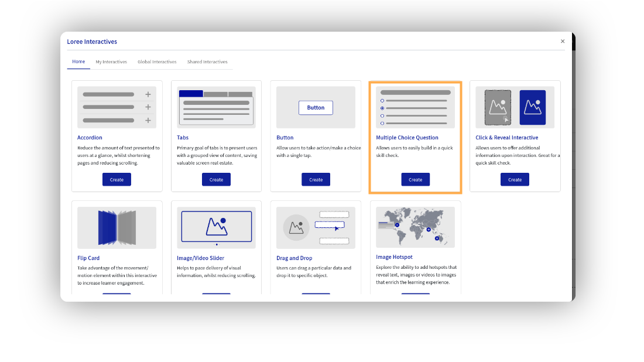Viewport: 644px width, 362px height.
Task: Click the Flip Card preview image
Action: pos(117,228)
